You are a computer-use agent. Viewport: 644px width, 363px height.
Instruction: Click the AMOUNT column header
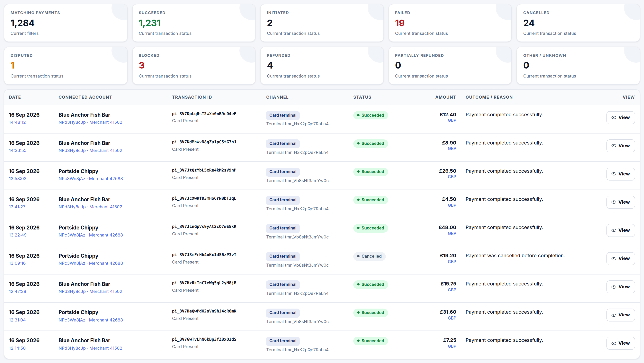tap(445, 97)
